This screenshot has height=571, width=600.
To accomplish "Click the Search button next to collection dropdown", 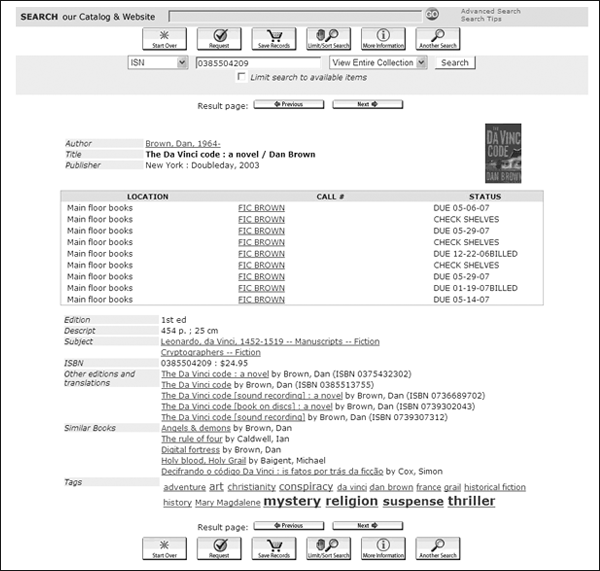I will tap(454, 63).
